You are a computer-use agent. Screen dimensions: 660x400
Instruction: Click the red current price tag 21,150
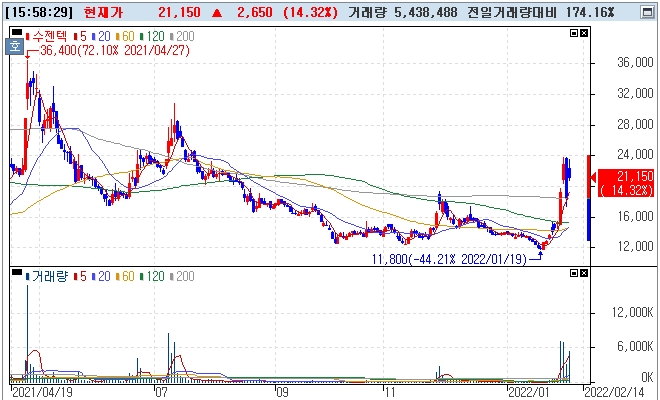pyautogui.click(x=626, y=183)
